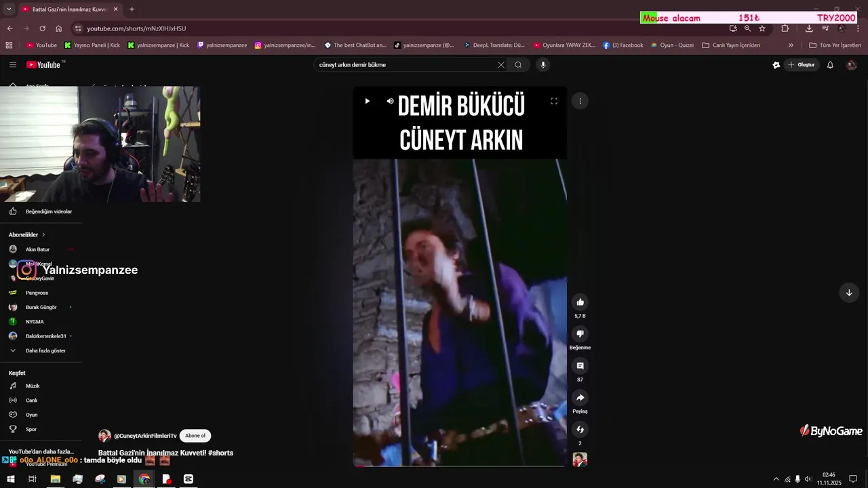
Task: Click the browser address bar URL
Action: pyautogui.click(x=136, y=28)
